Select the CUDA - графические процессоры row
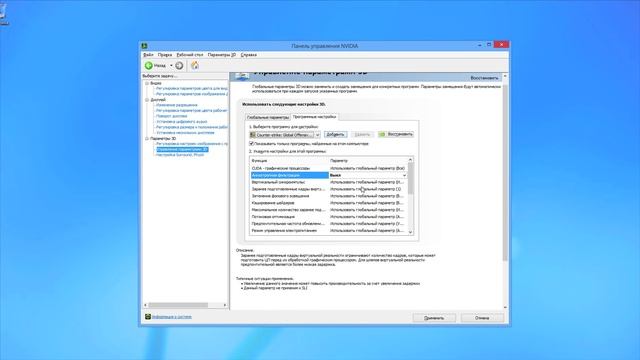 (329, 168)
